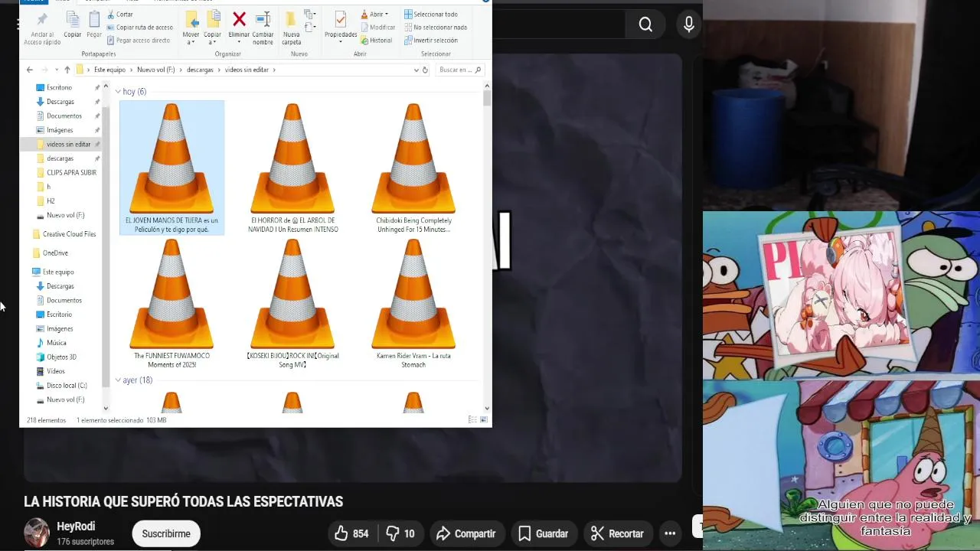Select Chibidoki Being Completely Unhinged video file

pyautogui.click(x=413, y=168)
